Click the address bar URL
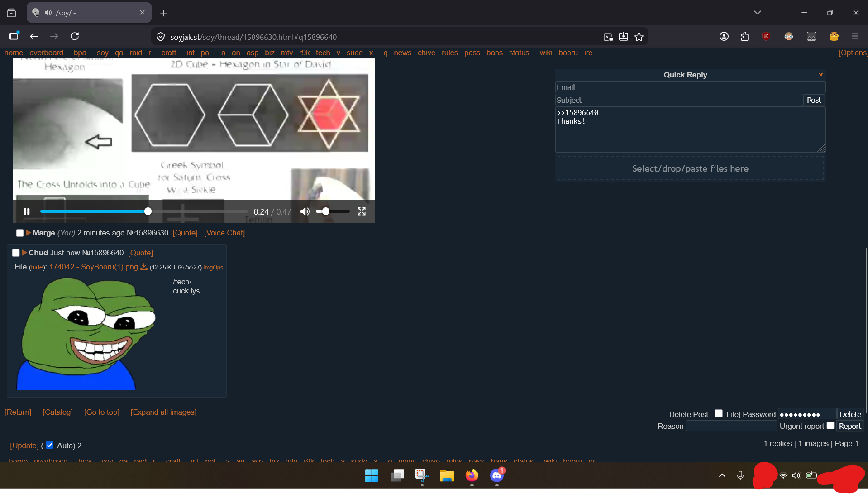This screenshot has height=494, width=868. (x=253, y=37)
